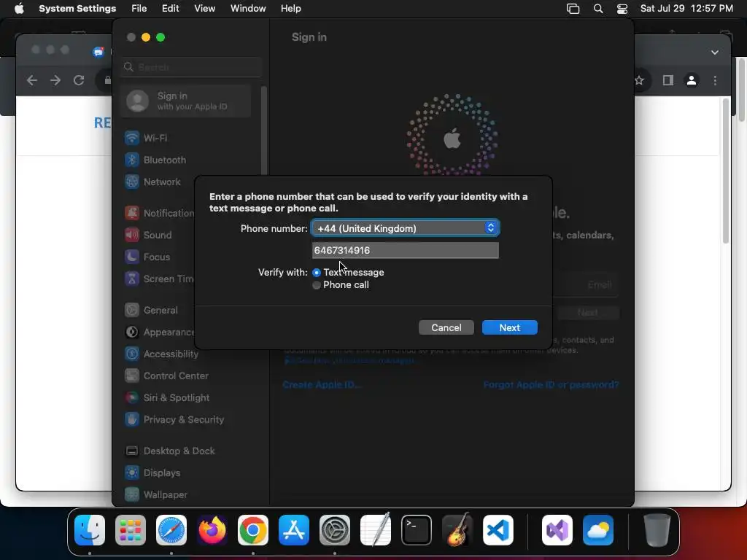Open Trash from the Dock
Screen dimensions: 747x560
[657, 530]
